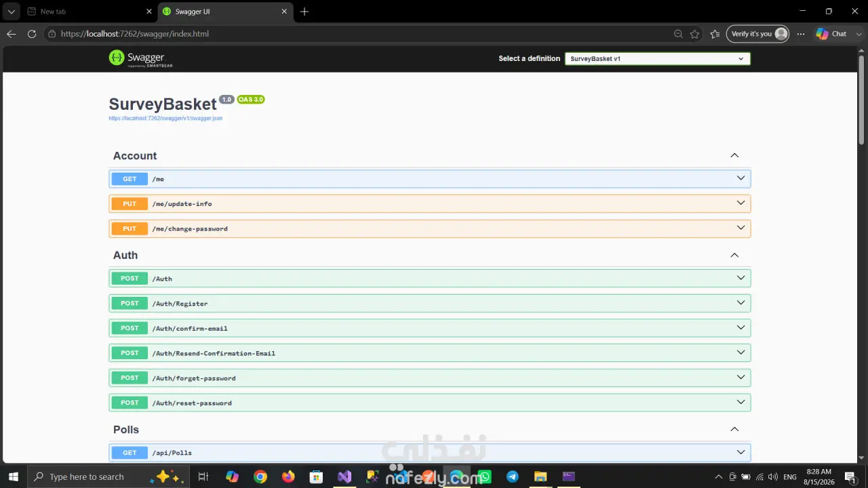
Task: Click the POST badge of the /Auth endpoint
Action: pyautogui.click(x=130, y=279)
